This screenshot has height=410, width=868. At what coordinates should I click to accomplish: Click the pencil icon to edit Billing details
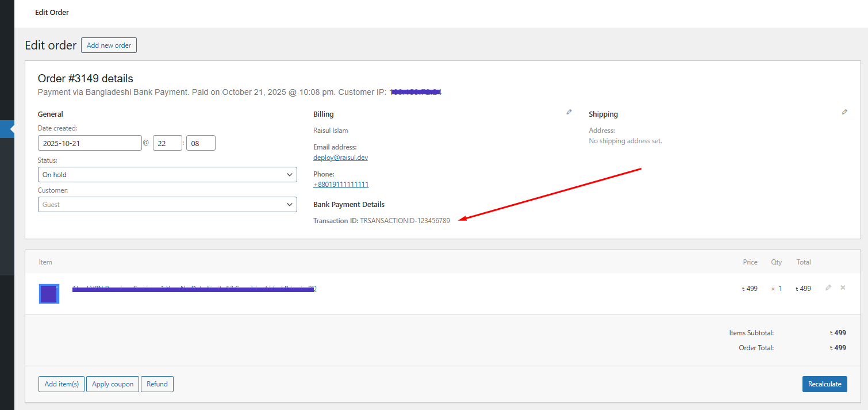point(569,112)
